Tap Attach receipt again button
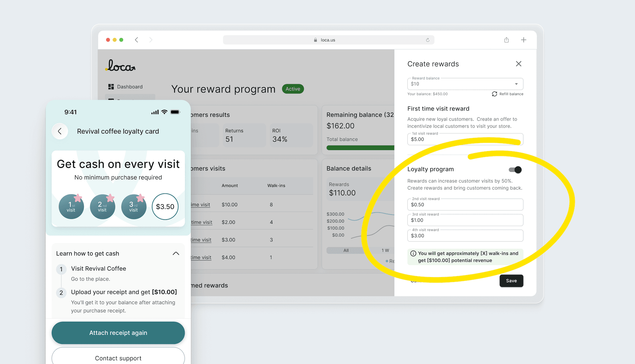 coord(118,333)
